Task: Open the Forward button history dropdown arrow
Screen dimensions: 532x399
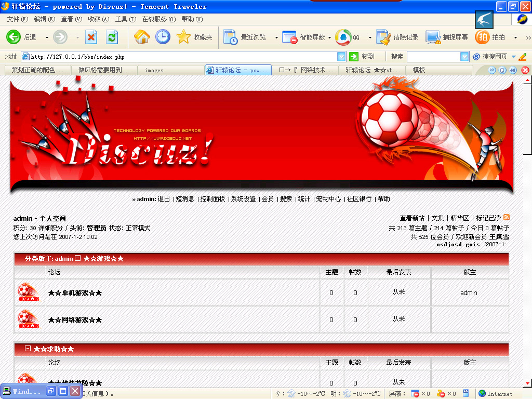Action: [78, 37]
